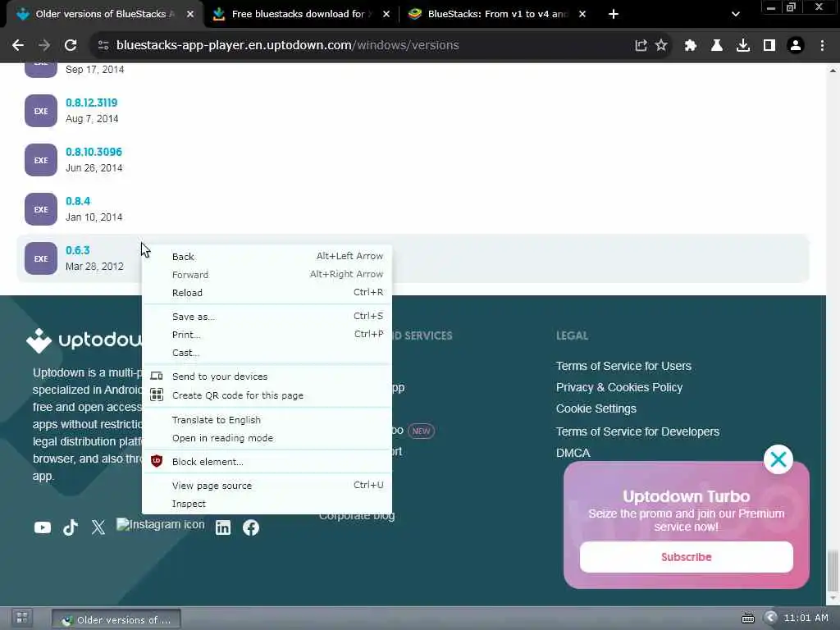
Task: Open Privacy & Cookies Policy link
Action: pos(619,387)
